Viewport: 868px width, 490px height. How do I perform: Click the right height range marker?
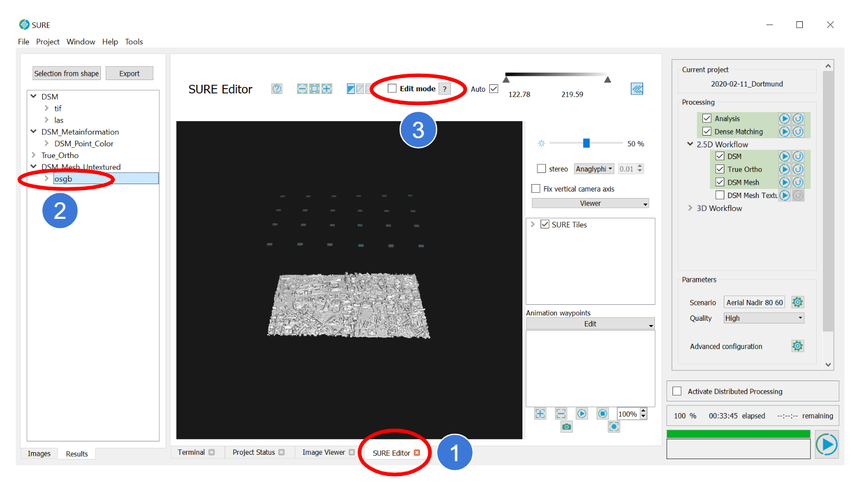(x=607, y=80)
